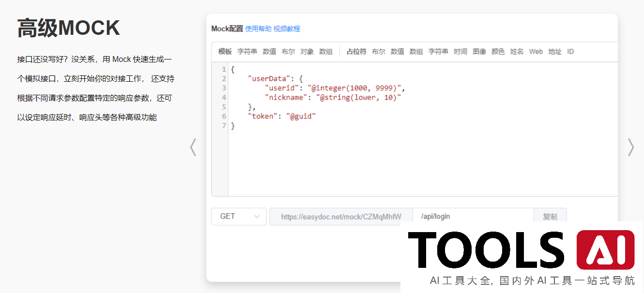This screenshot has width=644, height=293.
Task: Insert a 数组 template item
Action: pos(326,52)
